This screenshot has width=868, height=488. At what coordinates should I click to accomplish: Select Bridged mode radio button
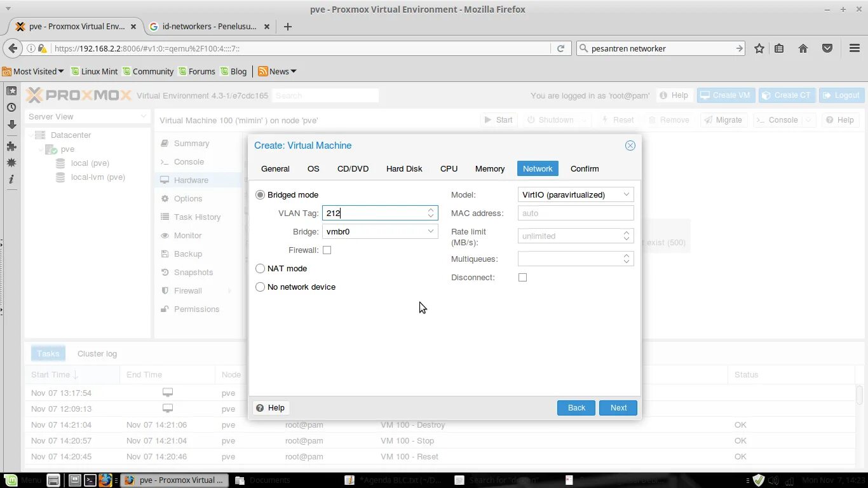coord(260,195)
